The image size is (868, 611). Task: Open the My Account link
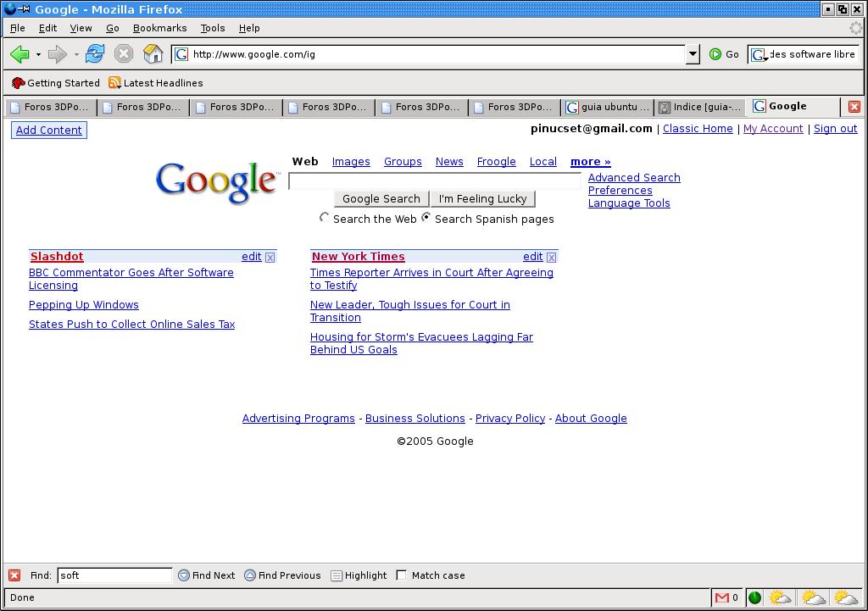pos(773,129)
